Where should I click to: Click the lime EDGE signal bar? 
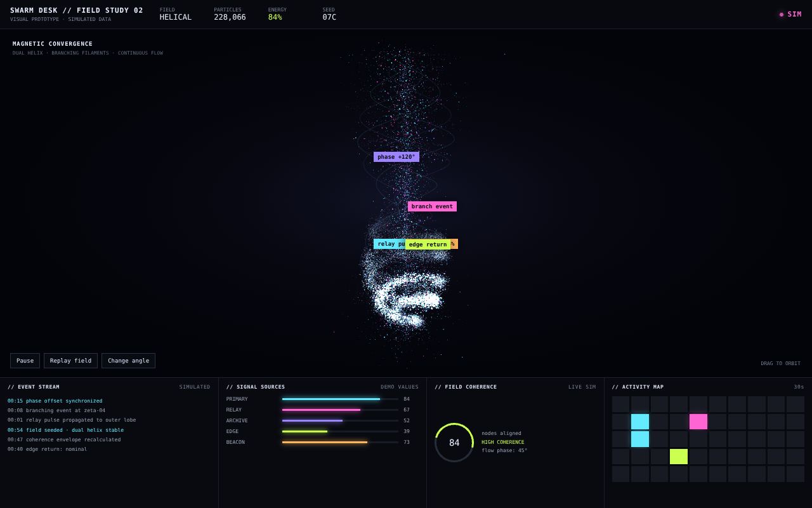pos(340,432)
